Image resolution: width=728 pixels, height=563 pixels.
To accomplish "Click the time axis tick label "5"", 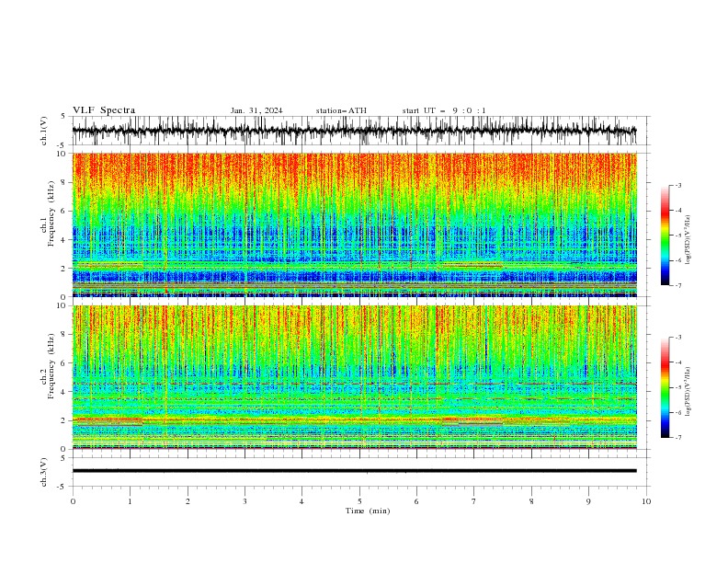I will click(x=359, y=501).
